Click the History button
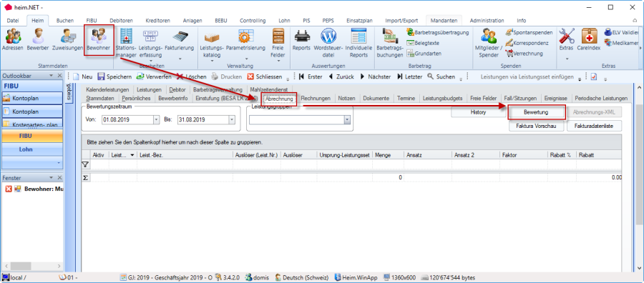Viewport: 644px width, 283px height. click(x=478, y=112)
